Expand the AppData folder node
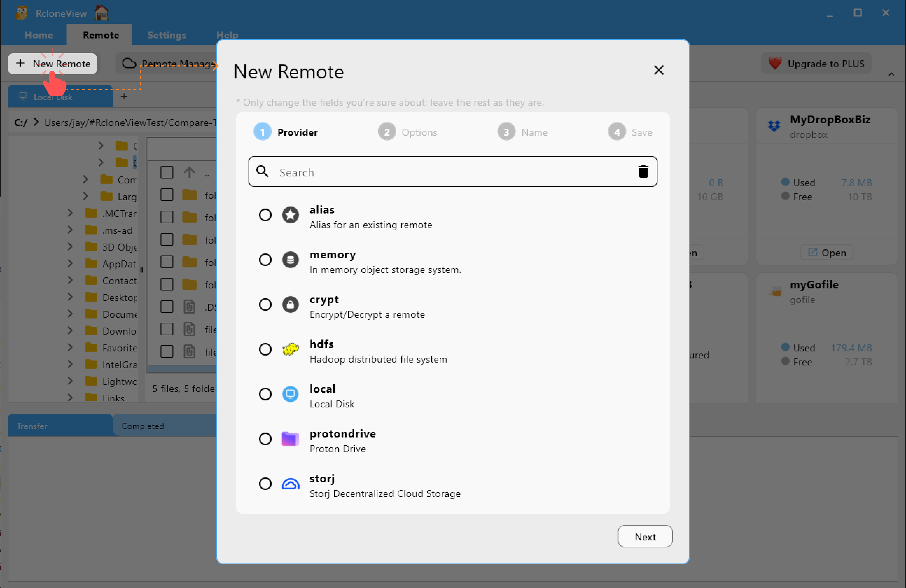906x588 pixels. pyautogui.click(x=70, y=263)
